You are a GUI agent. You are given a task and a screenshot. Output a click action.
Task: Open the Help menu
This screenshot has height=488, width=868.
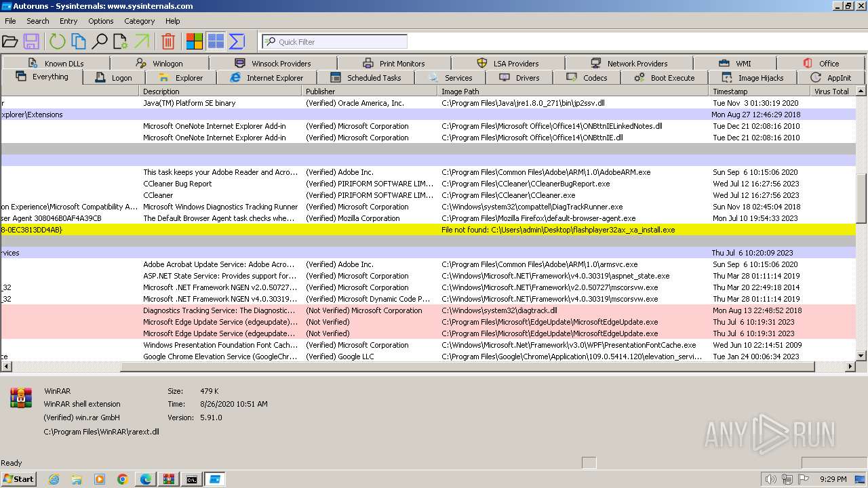click(x=172, y=21)
